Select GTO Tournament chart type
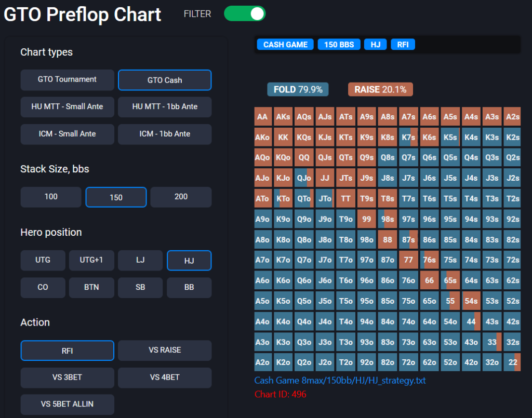The image size is (532, 418). point(67,79)
